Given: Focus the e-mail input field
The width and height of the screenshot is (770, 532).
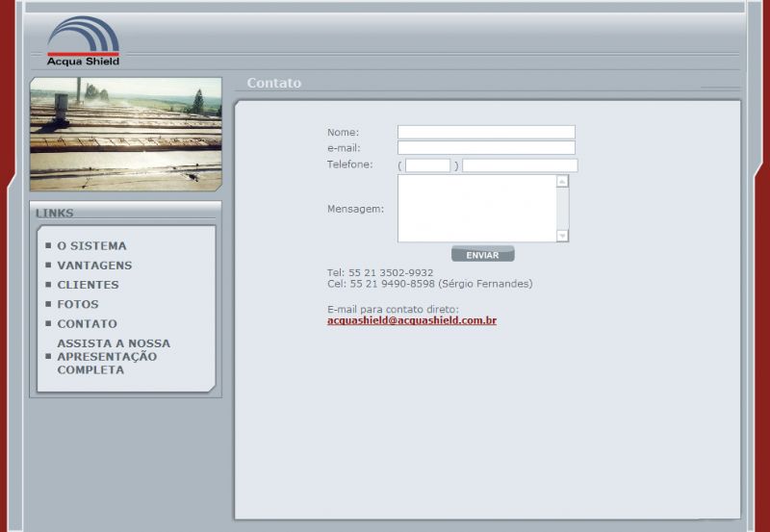Looking at the screenshot, I should pyautogui.click(x=486, y=148).
